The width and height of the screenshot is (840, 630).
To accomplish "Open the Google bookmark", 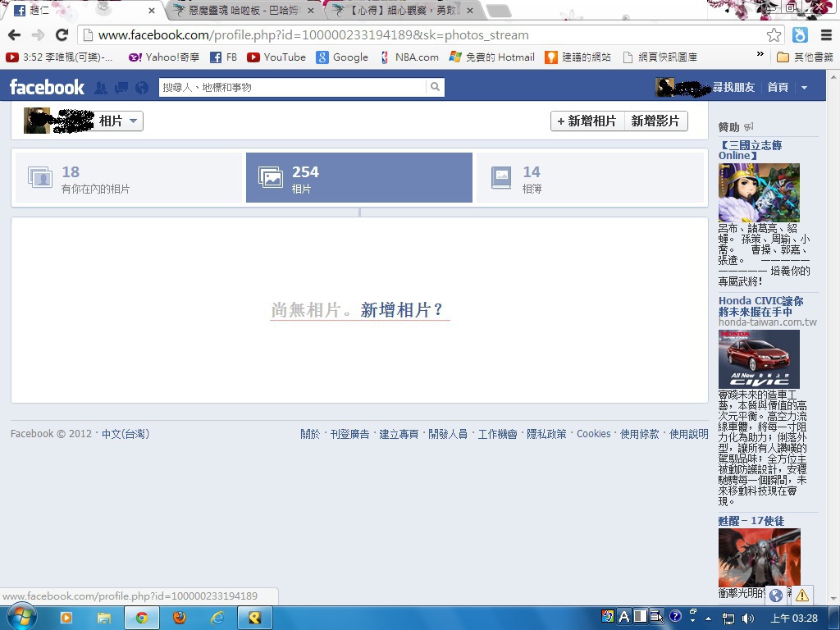I will point(342,57).
